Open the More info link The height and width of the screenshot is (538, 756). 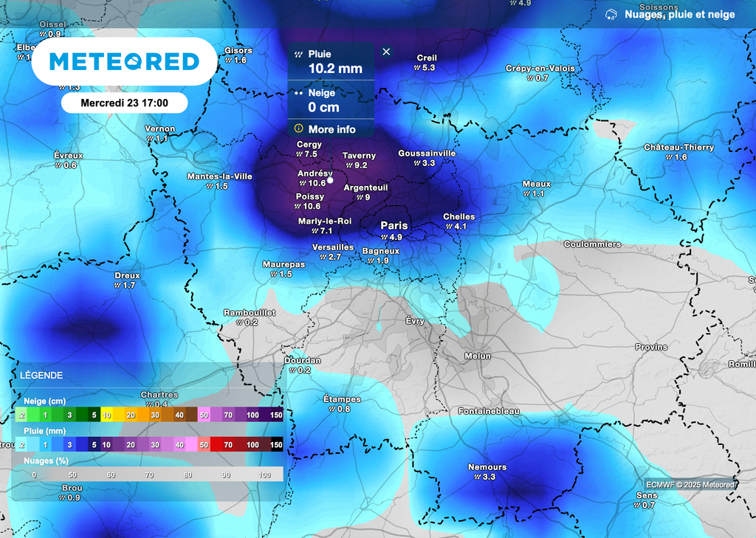click(x=331, y=129)
